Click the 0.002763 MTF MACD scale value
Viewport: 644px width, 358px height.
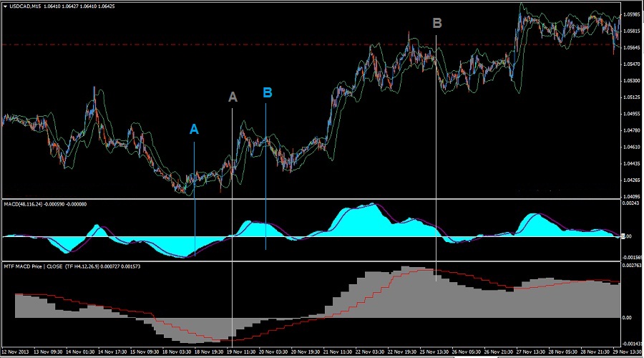pos(633,266)
